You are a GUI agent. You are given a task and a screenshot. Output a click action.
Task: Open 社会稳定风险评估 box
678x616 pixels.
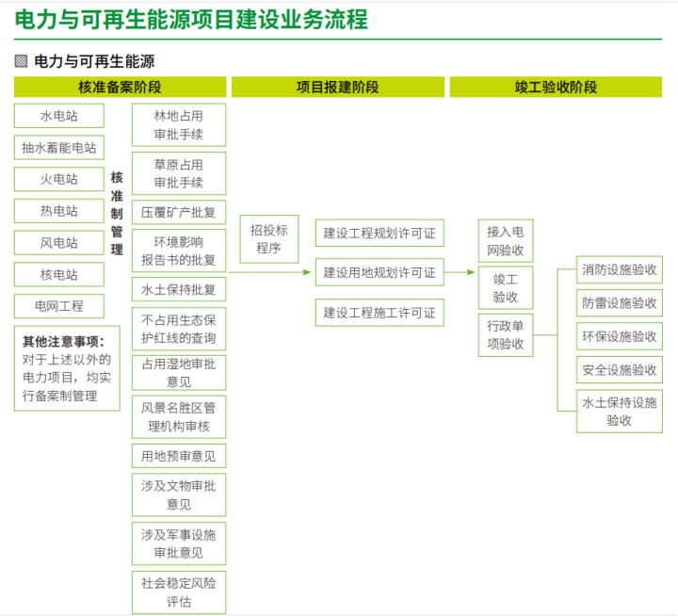pos(179,592)
